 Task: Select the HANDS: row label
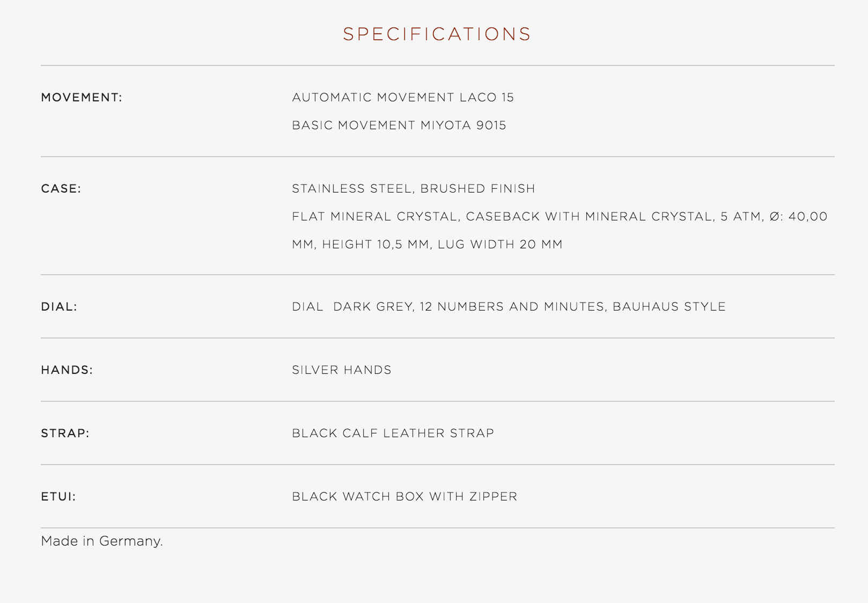pos(67,370)
